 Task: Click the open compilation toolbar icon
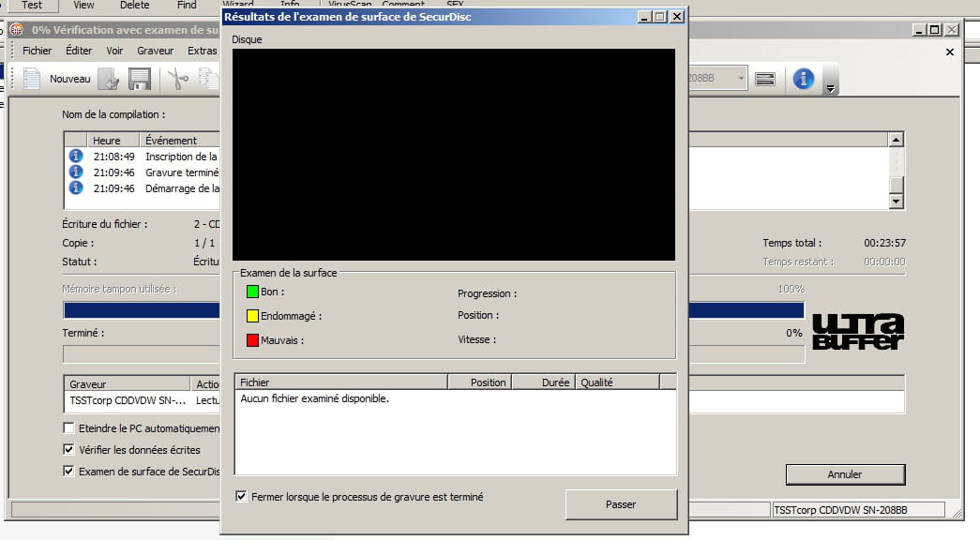coord(109,80)
